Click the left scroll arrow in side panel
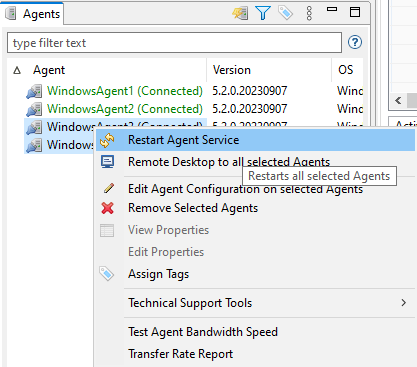The height and width of the screenshot is (367, 417). click(398, 100)
